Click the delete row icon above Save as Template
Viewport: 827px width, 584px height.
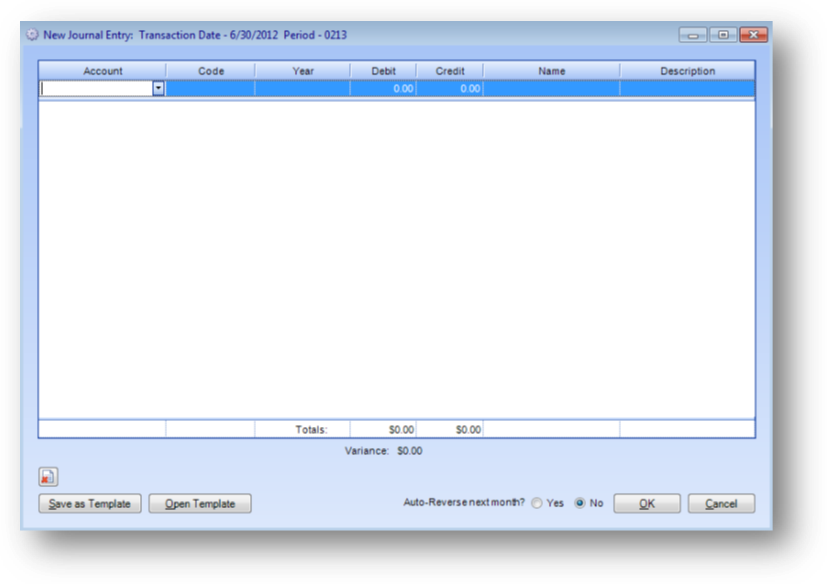[48, 477]
